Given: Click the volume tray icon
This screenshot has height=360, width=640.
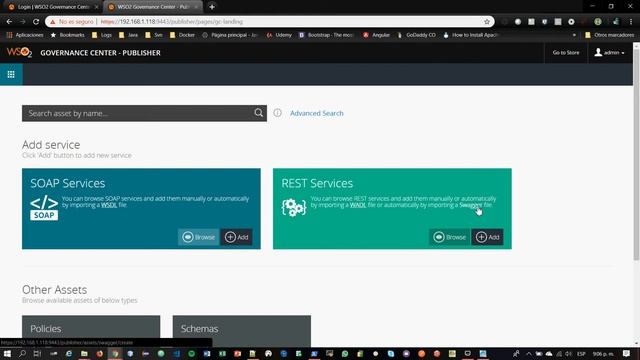Looking at the screenshot, I should [x=569, y=353].
